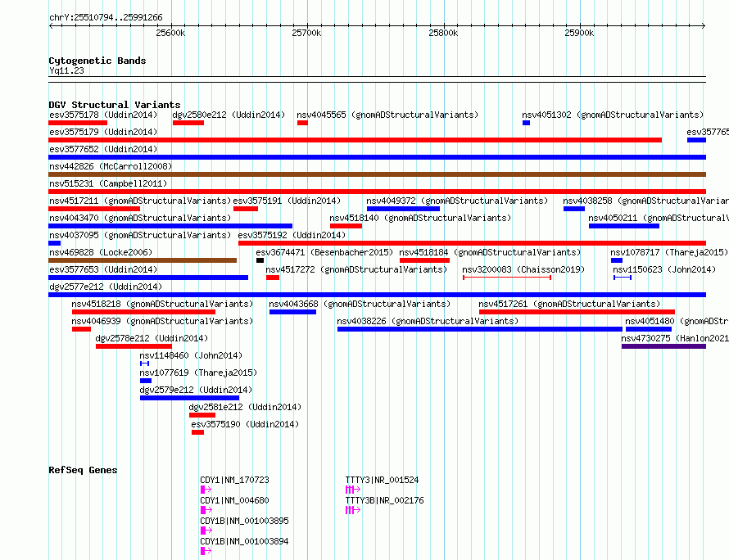Open variant dgv2580e212 (Uddin2014) label
Screen dimensions: 729x560
229,115
